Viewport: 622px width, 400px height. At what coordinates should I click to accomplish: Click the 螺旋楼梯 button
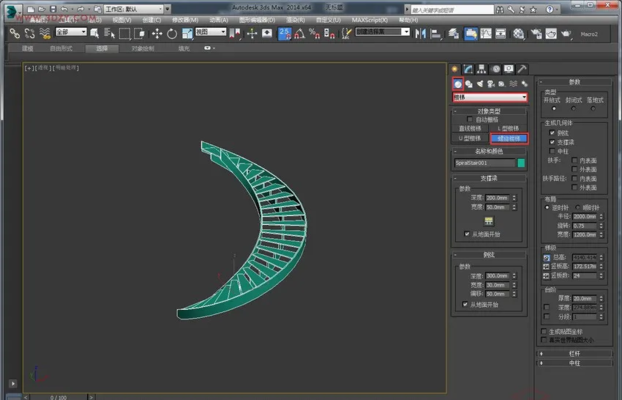coord(507,138)
